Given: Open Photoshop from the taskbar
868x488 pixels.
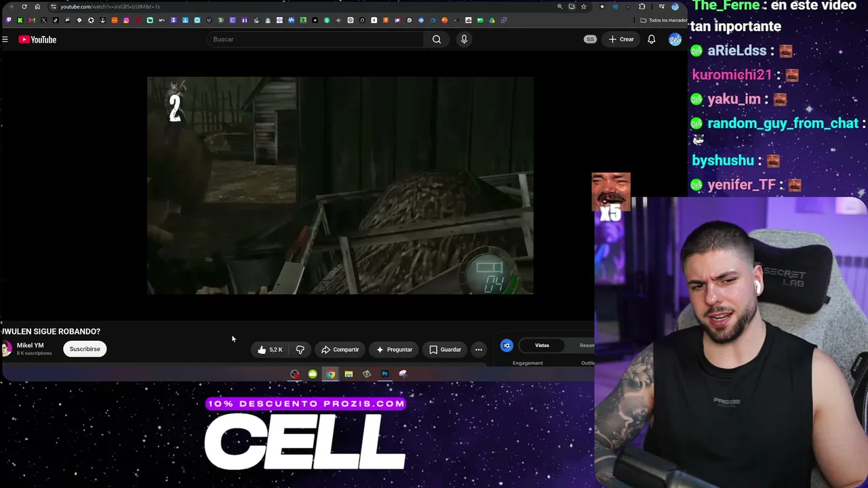Looking at the screenshot, I should point(384,374).
